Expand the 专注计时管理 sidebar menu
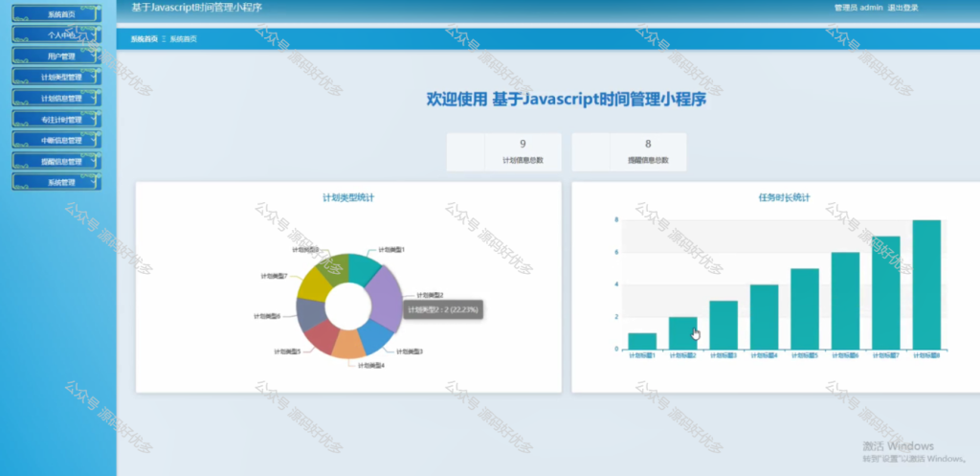Screen dimensions: 980x476 tap(56, 120)
